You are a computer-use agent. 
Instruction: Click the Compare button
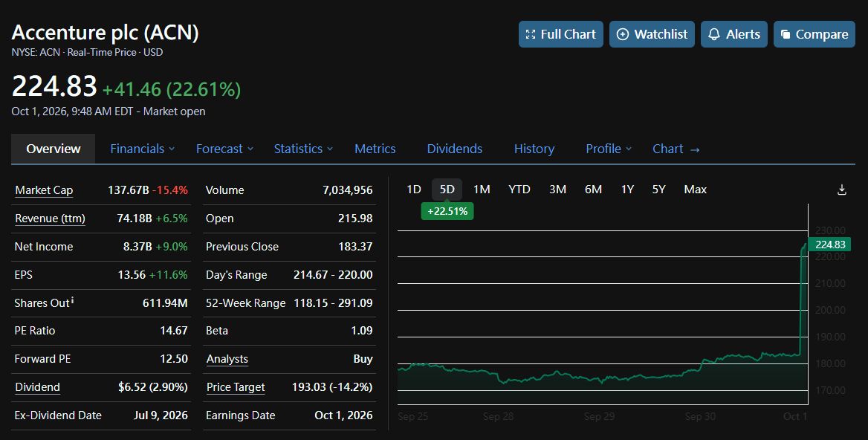pyautogui.click(x=814, y=34)
